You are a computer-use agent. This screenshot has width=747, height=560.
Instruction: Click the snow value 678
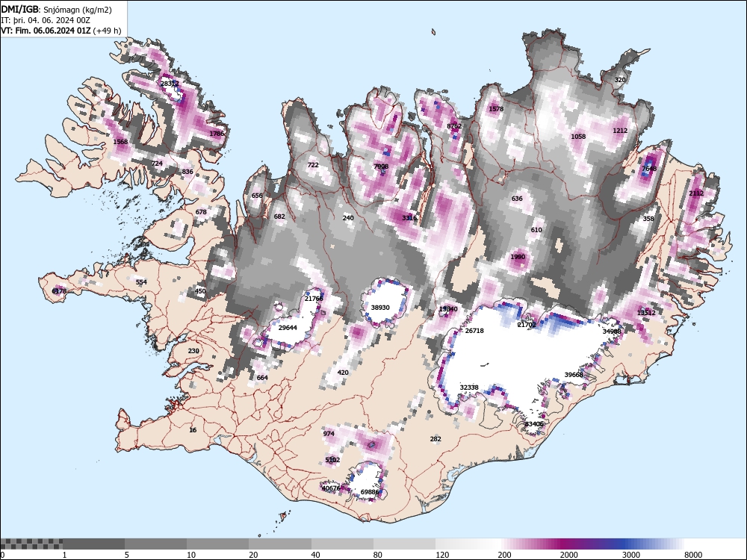click(201, 212)
